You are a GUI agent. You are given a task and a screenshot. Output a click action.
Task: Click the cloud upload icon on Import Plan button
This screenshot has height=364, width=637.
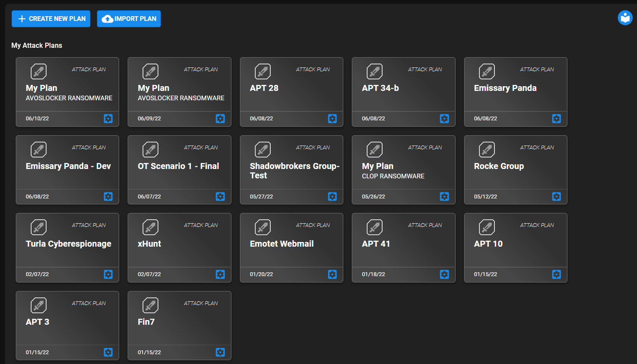[106, 18]
